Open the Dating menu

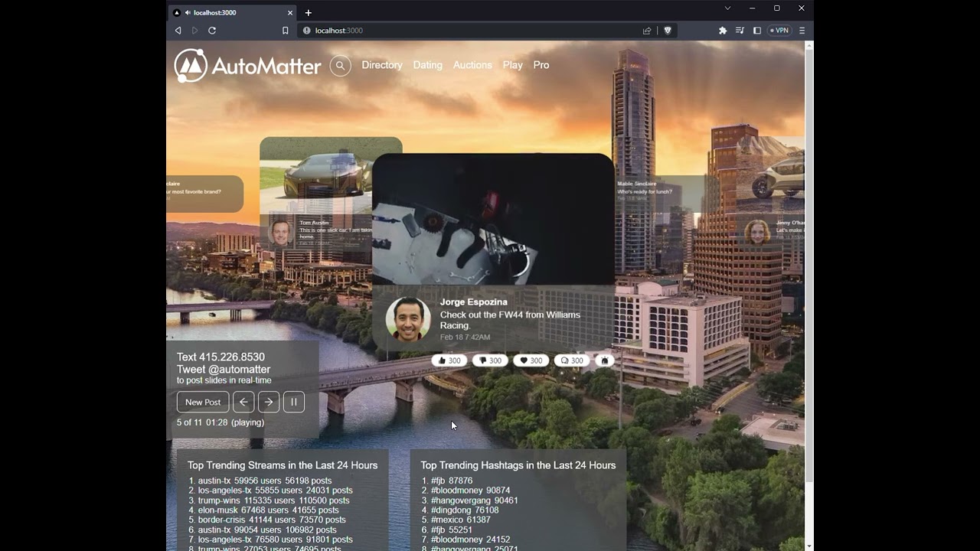428,65
